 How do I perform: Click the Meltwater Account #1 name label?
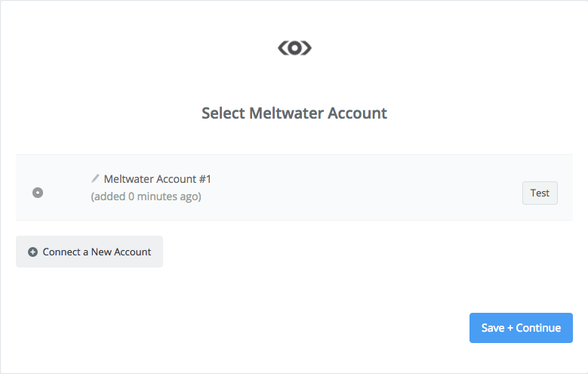(x=158, y=179)
